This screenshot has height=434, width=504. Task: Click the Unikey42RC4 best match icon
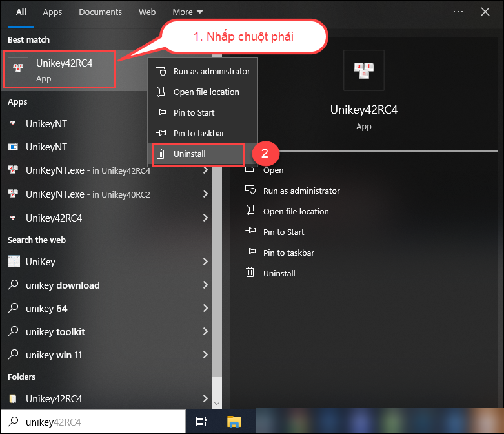(x=18, y=68)
